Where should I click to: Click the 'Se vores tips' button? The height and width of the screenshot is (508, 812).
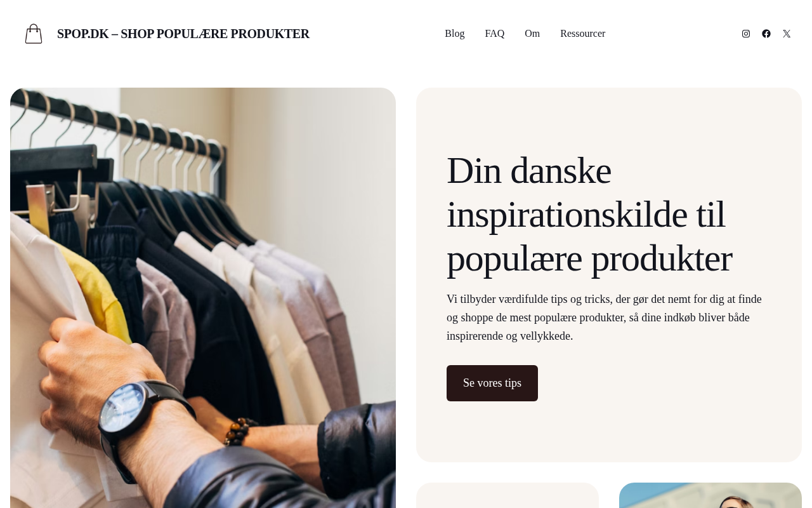[x=492, y=383]
